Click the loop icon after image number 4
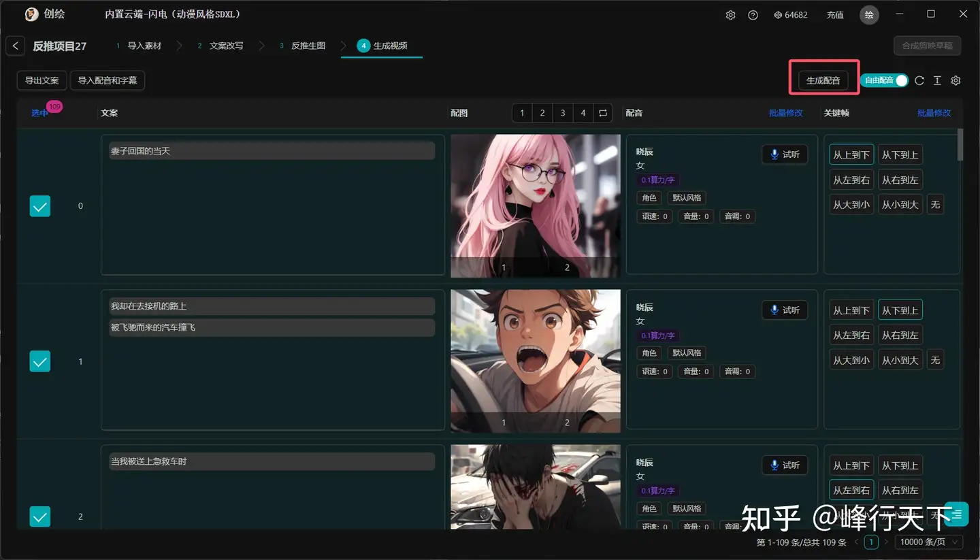The height and width of the screenshot is (560, 980). point(603,113)
